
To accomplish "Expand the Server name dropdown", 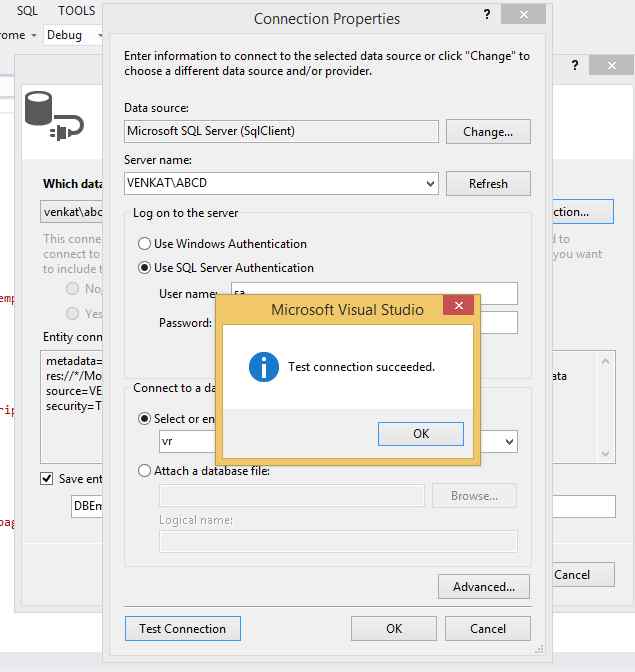I will pos(430,184).
